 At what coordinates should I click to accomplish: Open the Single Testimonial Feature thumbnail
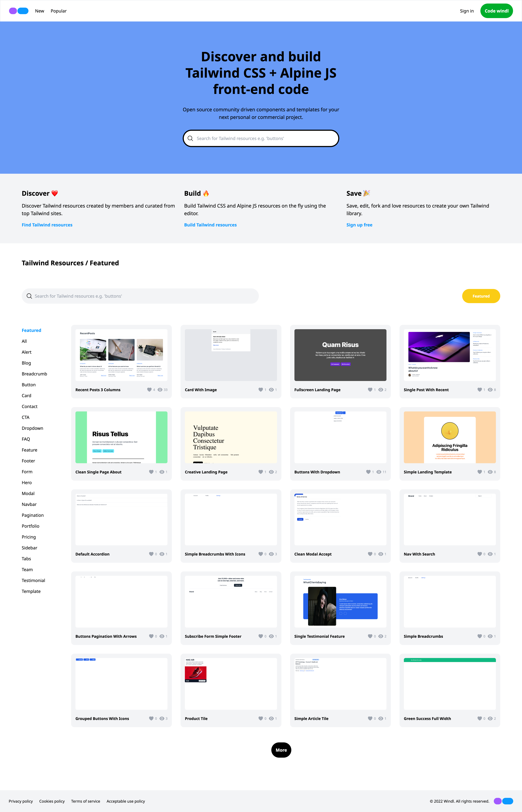click(340, 602)
